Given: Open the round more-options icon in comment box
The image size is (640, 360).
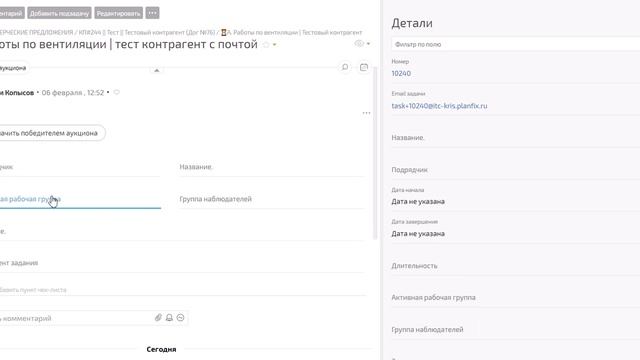Looking at the screenshot, I should [180, 318].
